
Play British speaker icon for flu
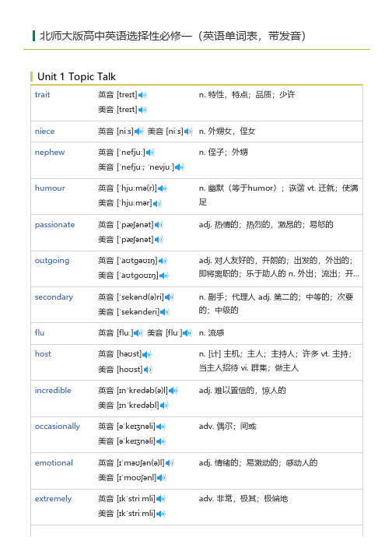click(x=138, y=333)
